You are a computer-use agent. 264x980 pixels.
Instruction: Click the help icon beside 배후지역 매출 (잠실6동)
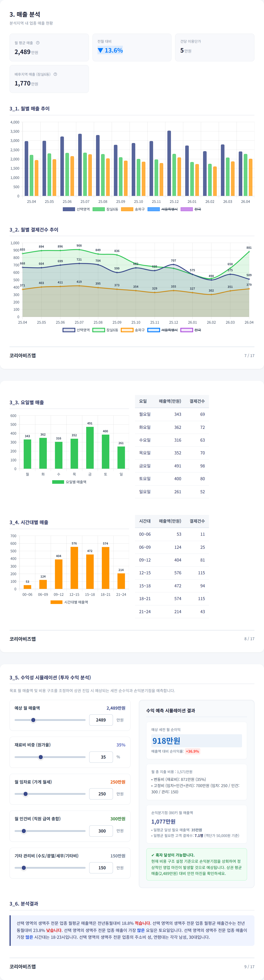(x=55, y=74)
